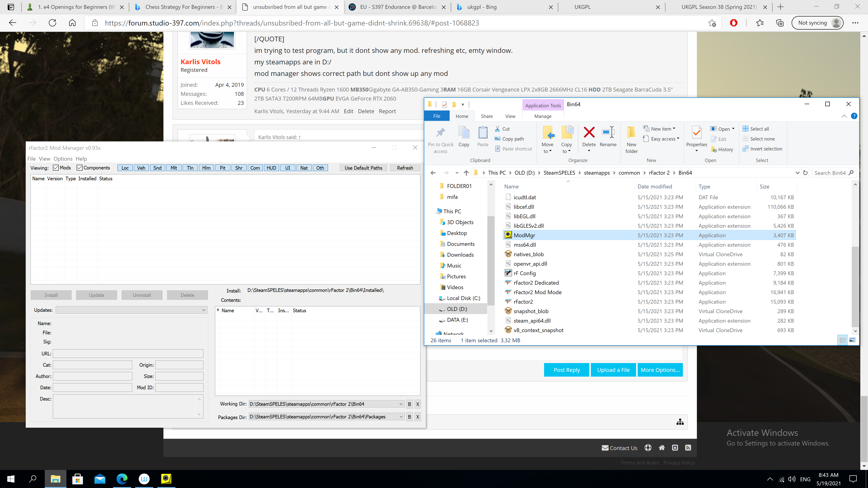Open the red ad-blocker extension icon

734,23
